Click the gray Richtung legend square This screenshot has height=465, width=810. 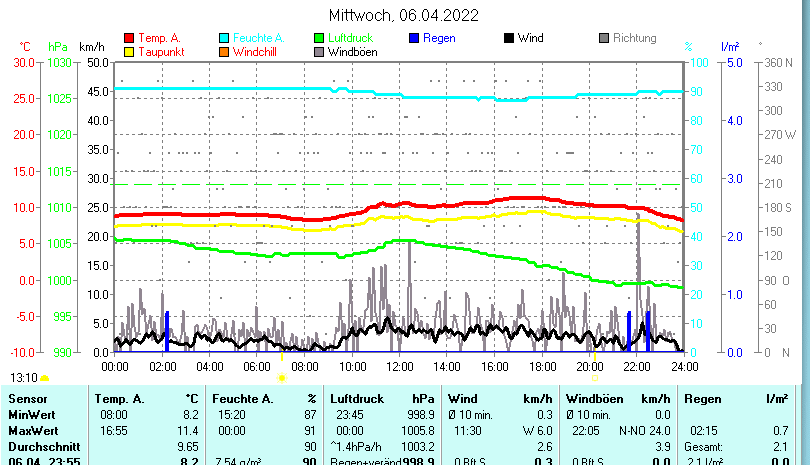(x=604, y=39)
